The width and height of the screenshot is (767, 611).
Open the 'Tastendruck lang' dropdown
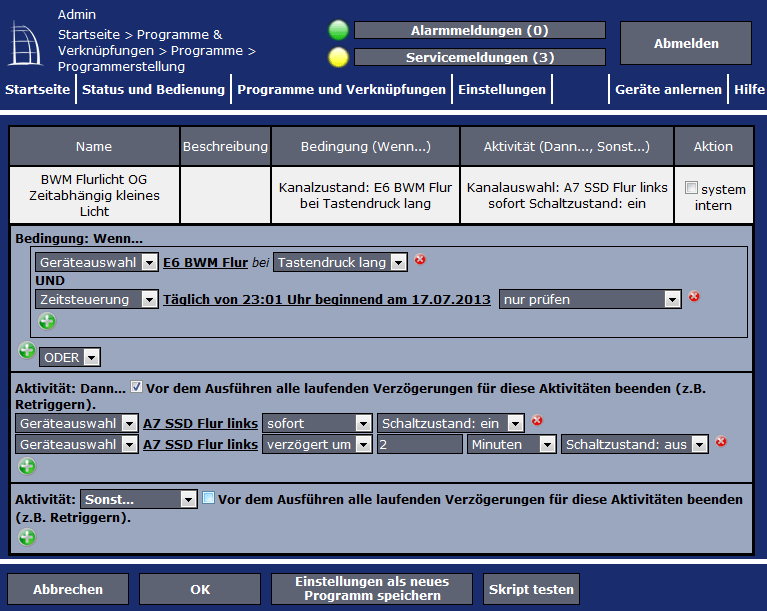tap(340, 262)
